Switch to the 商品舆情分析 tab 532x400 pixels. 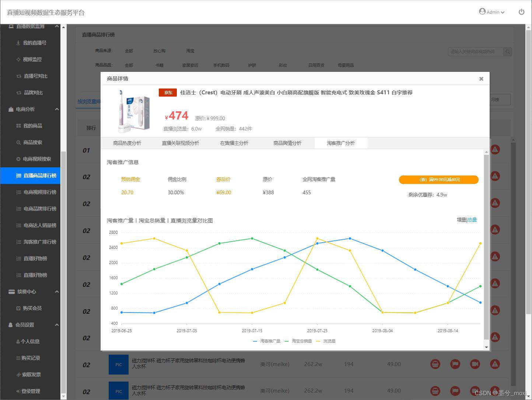point(287,143)
